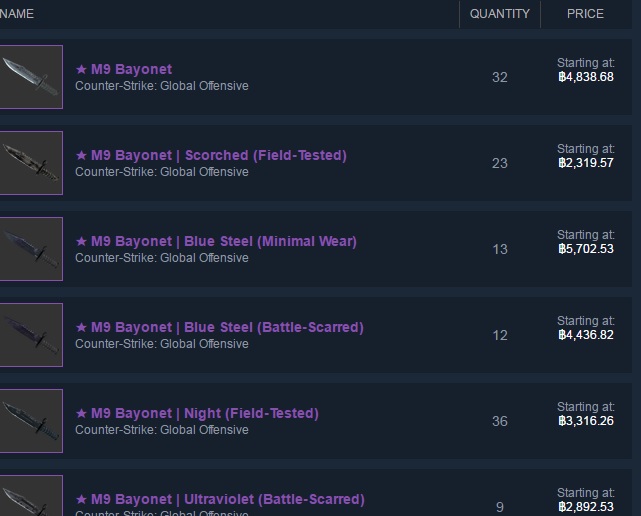The width and height of the screenshot is (641, 516).
Task: Open M9 Bayonet | Ultraviolet (Battle-Scarred) listing
Action: pyautogui.click(x=220, y=499)
